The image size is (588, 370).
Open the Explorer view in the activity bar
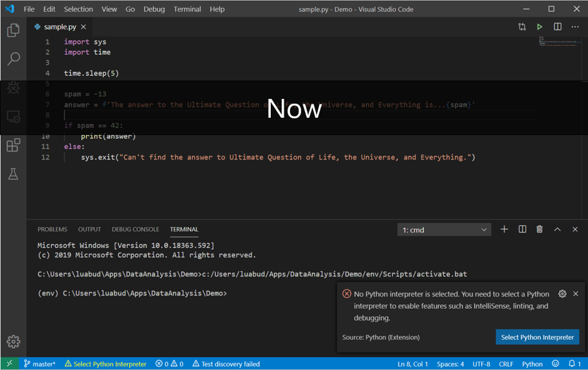tap(13, 30)
